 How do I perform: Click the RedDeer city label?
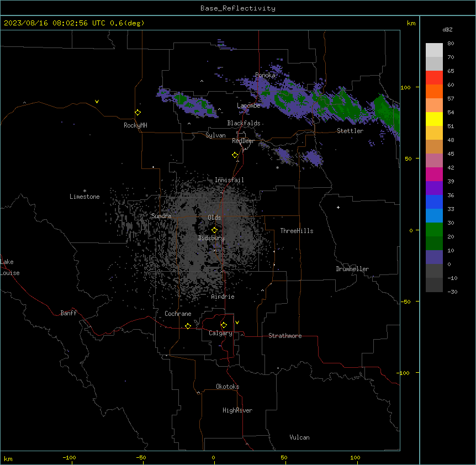click(243, 141)
